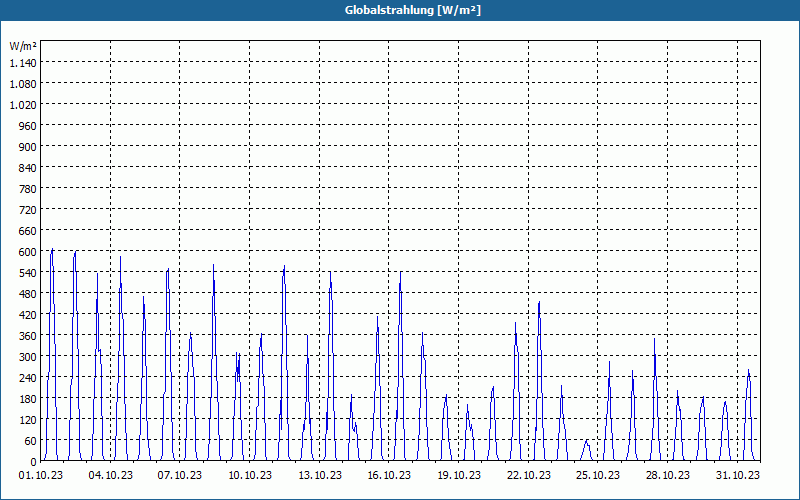Viewport: 800px width, 500px height.
Task: Click the 600 y-axis value
Action: point(28,252)
